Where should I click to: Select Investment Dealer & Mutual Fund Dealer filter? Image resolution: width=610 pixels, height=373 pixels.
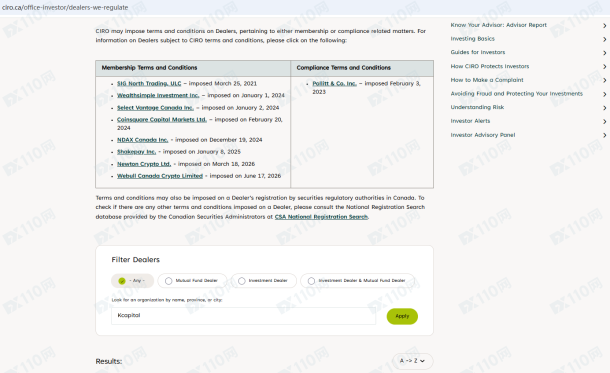(357, 281)
